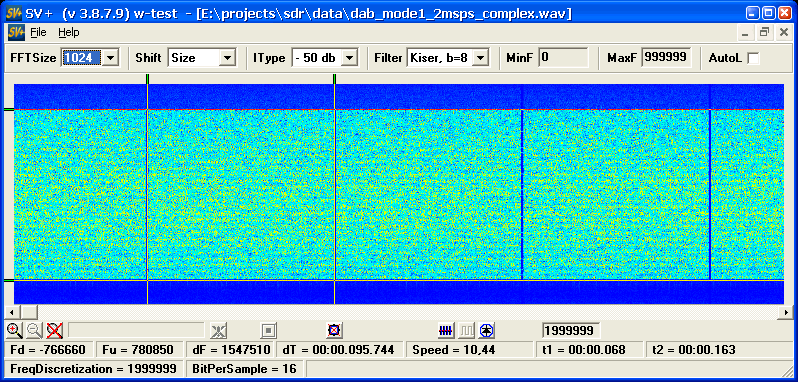Click the zoom out magnifier icon
798x382 pixels.
[34, 331]
